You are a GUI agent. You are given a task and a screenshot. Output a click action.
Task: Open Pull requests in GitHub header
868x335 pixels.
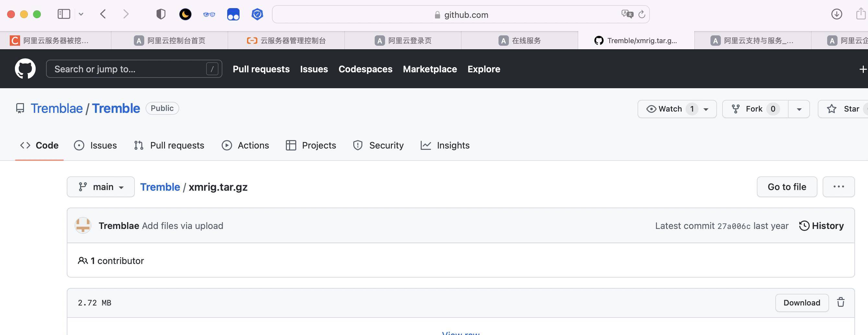coord(261,69)
